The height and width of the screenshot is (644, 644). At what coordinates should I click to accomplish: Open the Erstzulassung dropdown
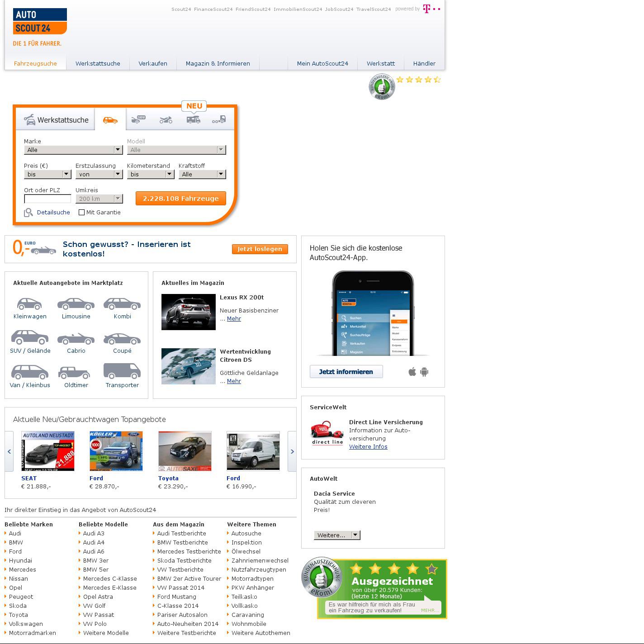99,174
